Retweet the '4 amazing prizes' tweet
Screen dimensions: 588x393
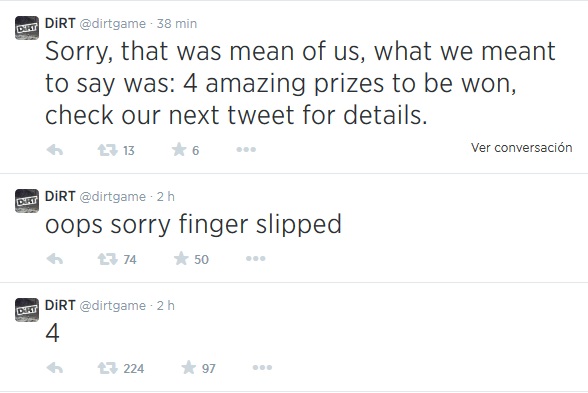click(x=107, y=150)
